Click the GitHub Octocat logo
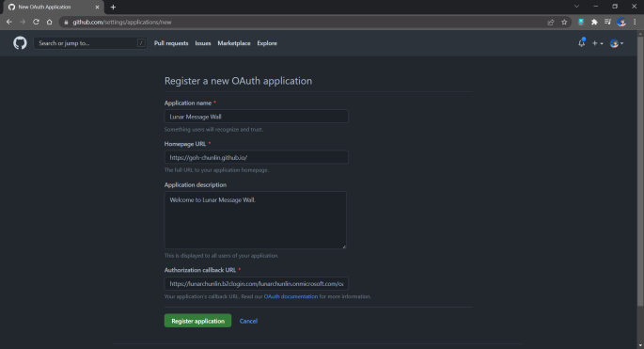 pyautogui.click(x=20, y=42)
